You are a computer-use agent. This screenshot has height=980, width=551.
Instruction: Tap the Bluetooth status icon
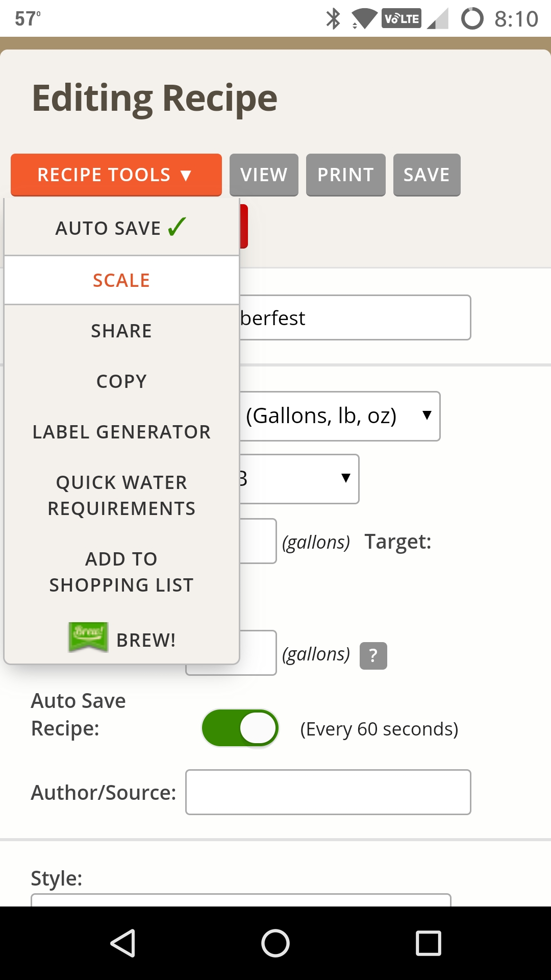point(333,19)
